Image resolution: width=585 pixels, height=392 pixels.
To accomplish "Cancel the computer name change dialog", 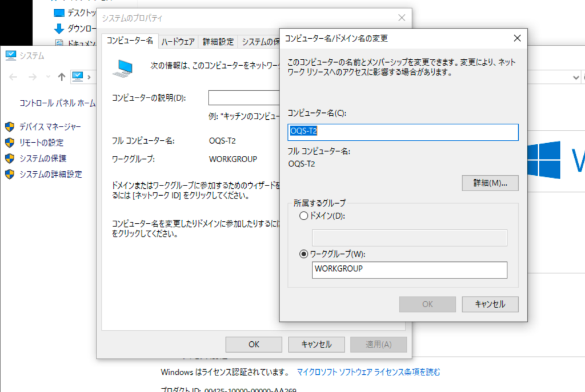I will (x=490, y=304).
